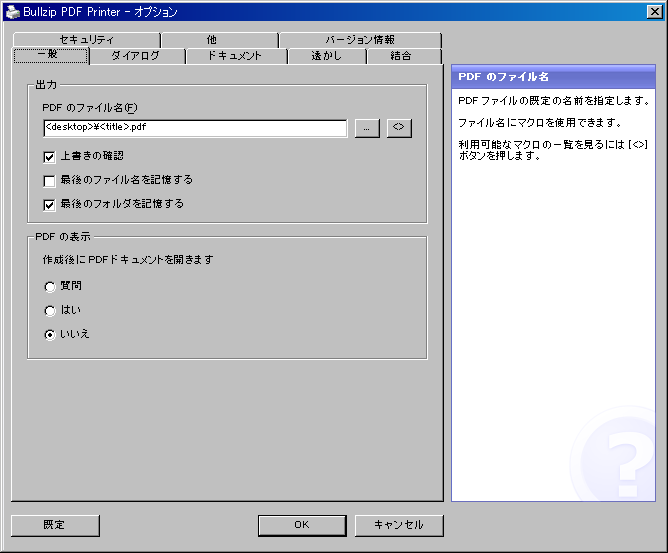Close the options dialog window

[x=654, y=11]
